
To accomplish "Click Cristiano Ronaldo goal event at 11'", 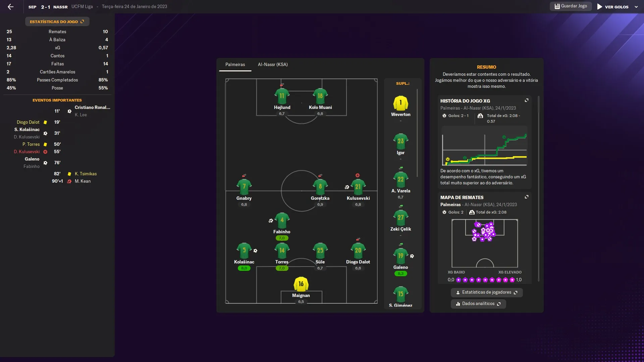I will (82, 111).
